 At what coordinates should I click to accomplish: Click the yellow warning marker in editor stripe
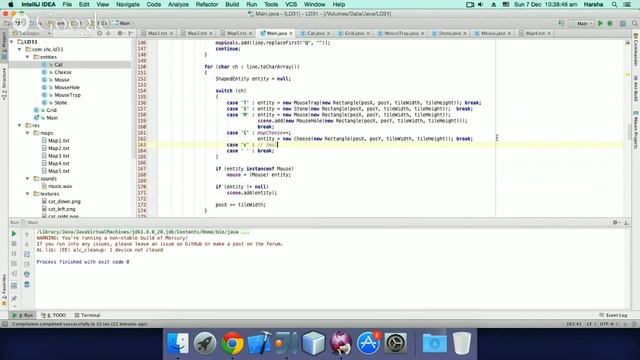point(628,75)
